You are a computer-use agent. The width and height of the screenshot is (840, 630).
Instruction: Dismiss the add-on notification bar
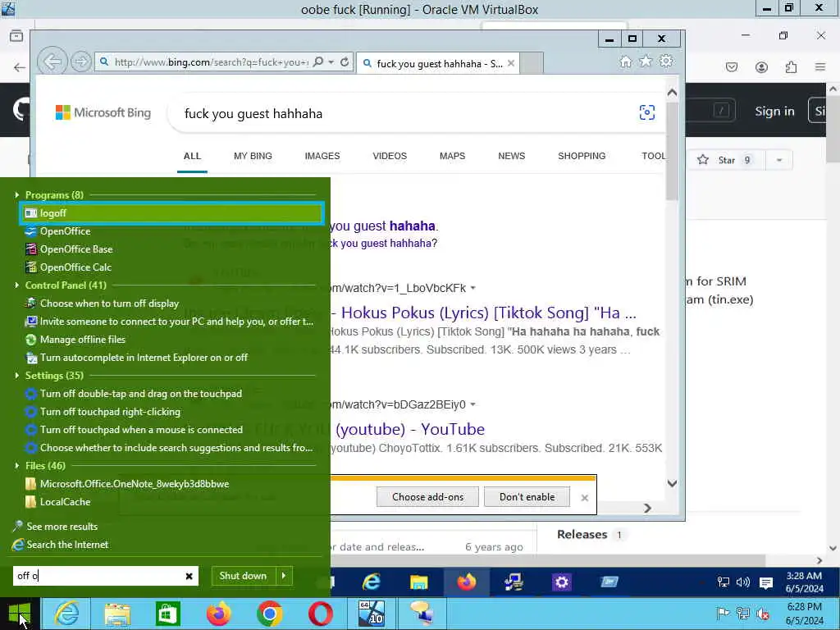coord(584,498)
